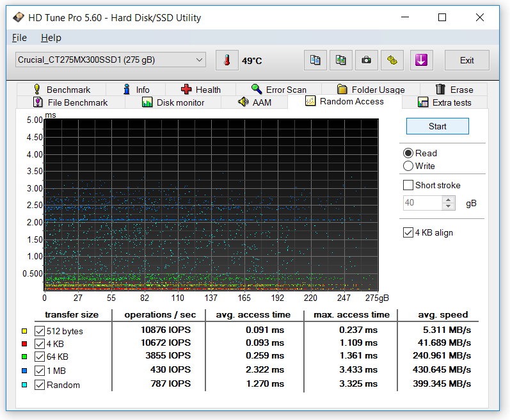Click the Random Access tab icon
The height and width of the screenshot is (420, 510).
coord(310,101)
